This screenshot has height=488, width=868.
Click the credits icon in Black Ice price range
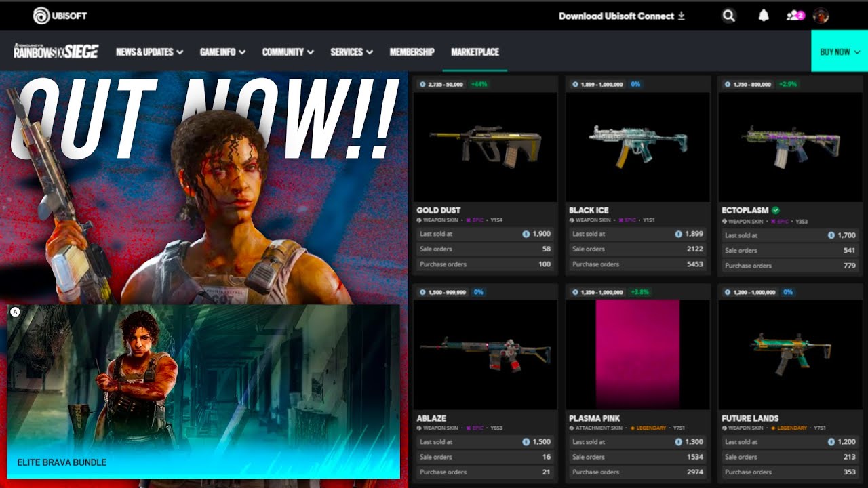[575, 84]
